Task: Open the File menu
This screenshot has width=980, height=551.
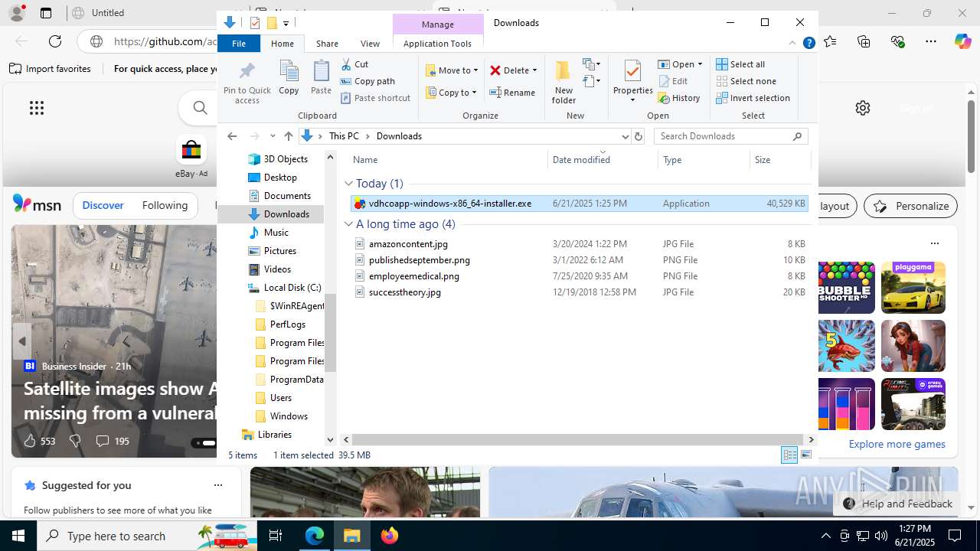Action: point(239,44)
